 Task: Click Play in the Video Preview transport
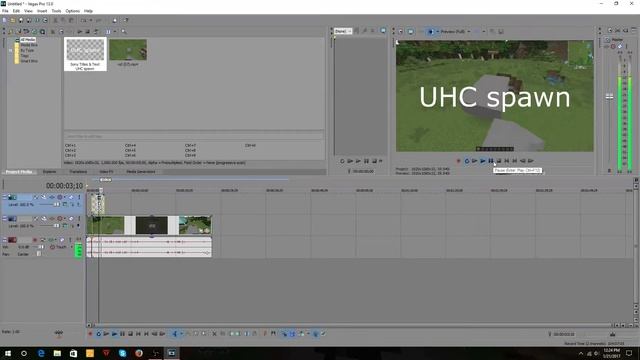483,161
